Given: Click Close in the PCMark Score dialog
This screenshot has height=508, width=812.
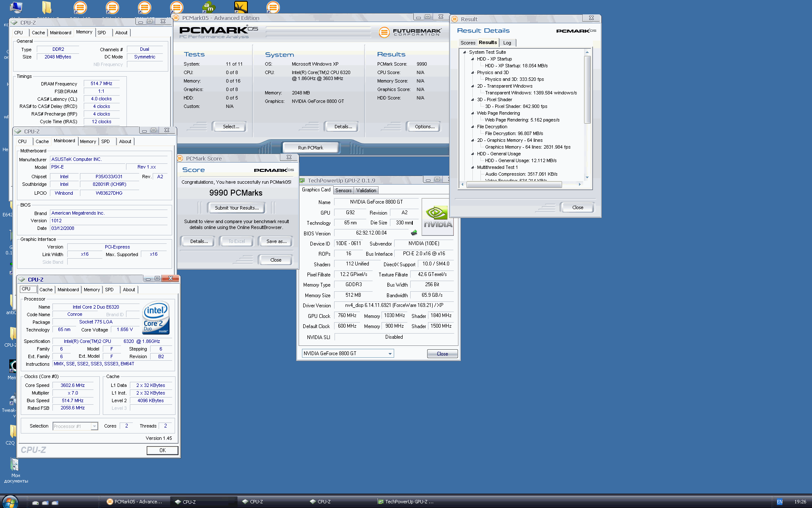Looking at the screenshot, I should point(276,260).
